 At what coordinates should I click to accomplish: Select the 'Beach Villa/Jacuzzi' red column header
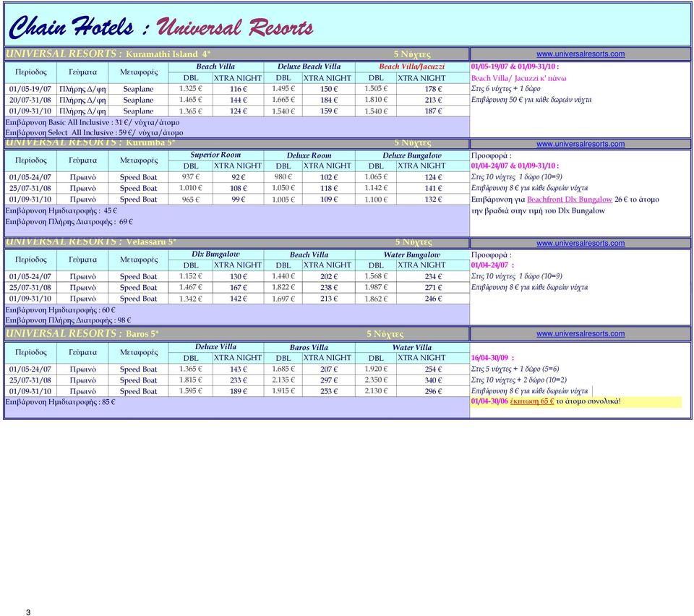click(x=411, y=67)
